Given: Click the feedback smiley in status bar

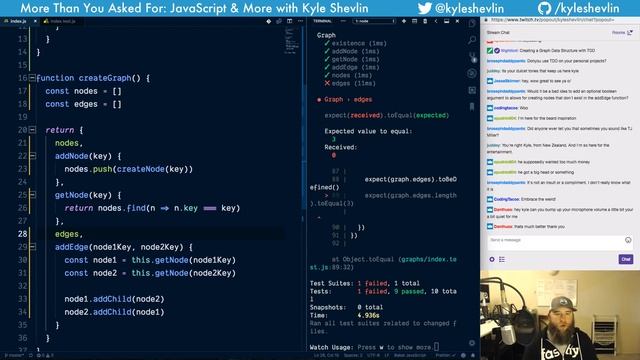Looking at the screenshot, I should pyautogui.click(x=463, y=356).
